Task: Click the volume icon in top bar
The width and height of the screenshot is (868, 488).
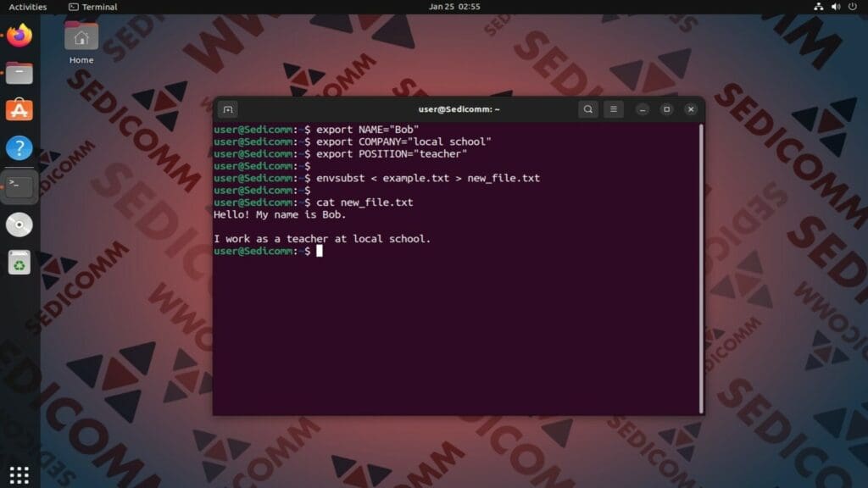Action: point(835,7)
